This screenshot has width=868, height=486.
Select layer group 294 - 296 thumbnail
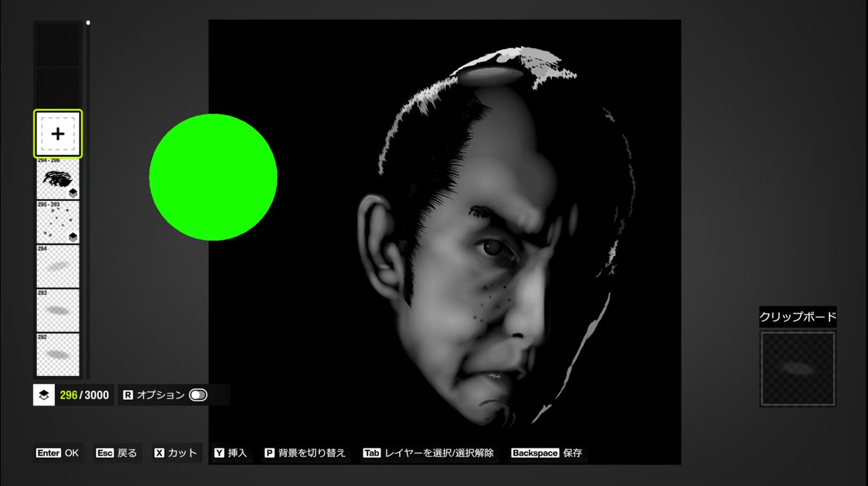click(58, 179)
